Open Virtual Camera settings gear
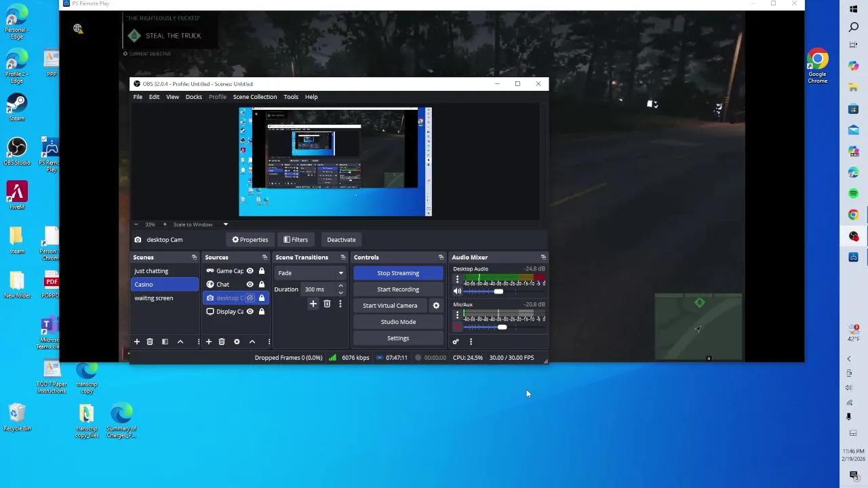Viewport: 868px width, 488px height. point(436,306)
